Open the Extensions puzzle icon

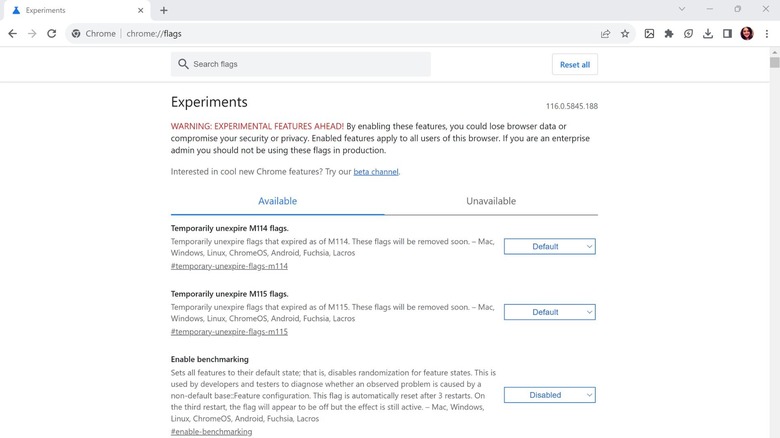click(669, 33)
